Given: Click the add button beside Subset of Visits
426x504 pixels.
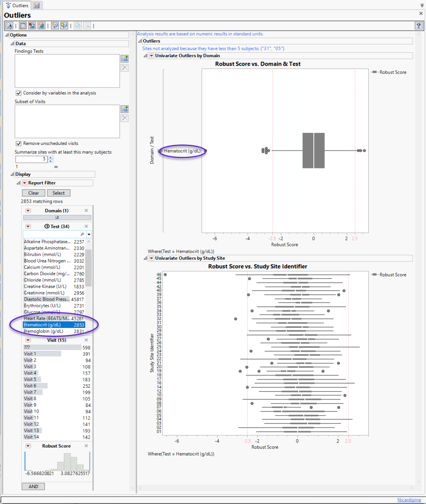Looking at the screenshot, I should point(124,109).
